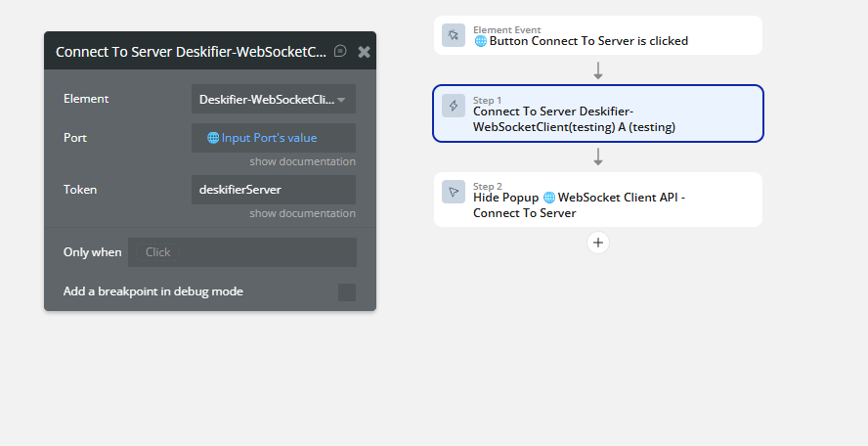868x446 pixels.
Task: Show documentation for the Port field
Action: tap(302, 161)
